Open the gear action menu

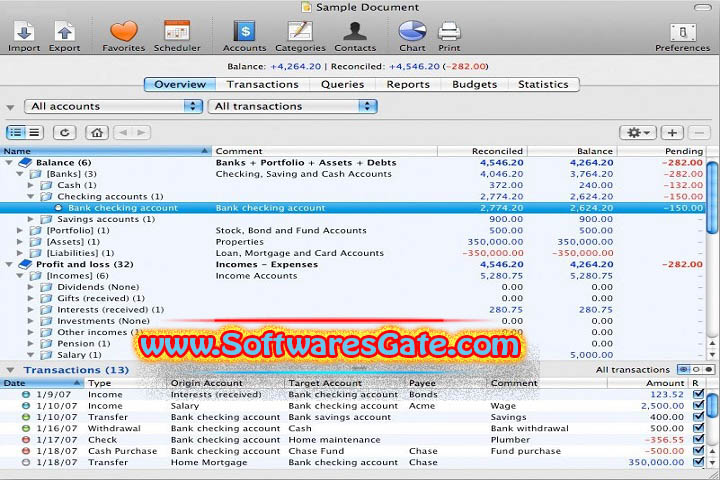click(x=638, y=133)
